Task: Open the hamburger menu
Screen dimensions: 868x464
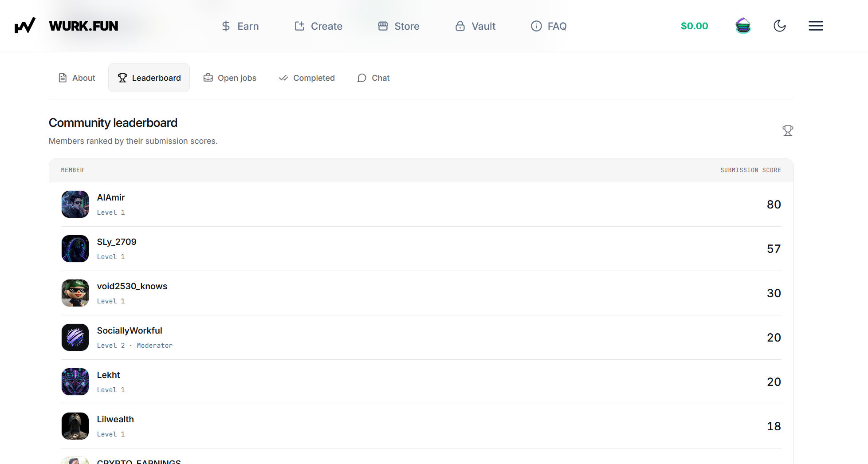Action: (816, 26)
